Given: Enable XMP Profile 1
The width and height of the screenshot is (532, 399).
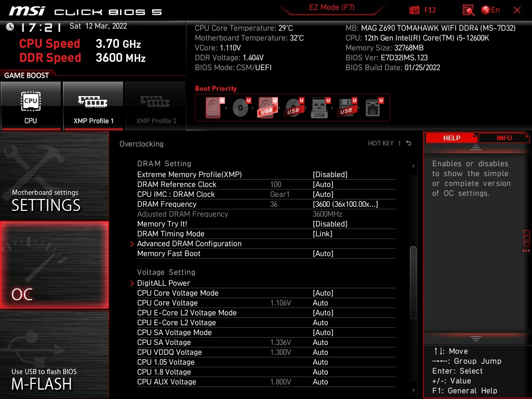Looking at the screenshot, I should tap(94, 105).
